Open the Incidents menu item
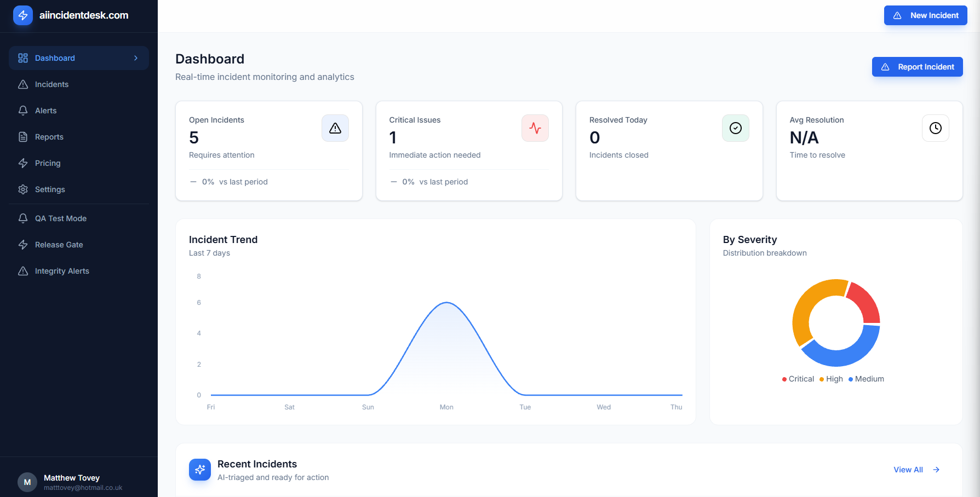This screenshot has height=497, width=980. coord(79,84)
